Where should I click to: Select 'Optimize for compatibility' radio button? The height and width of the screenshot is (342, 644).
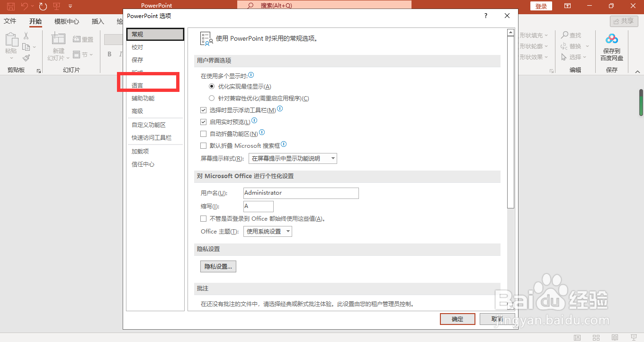point(212,99)
